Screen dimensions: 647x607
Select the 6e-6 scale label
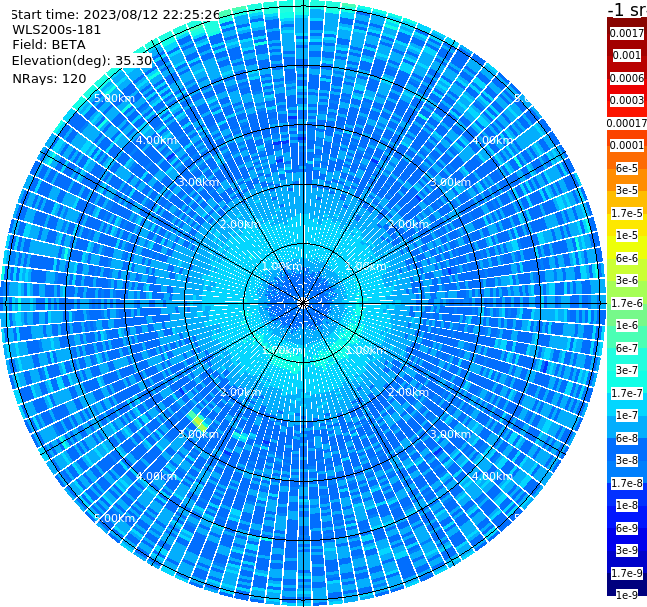pyautogui.click(x=627, y=258)
